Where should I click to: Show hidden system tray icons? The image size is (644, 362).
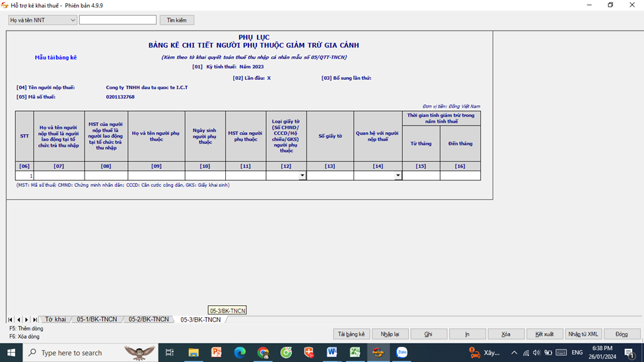(x=515, y=353)
